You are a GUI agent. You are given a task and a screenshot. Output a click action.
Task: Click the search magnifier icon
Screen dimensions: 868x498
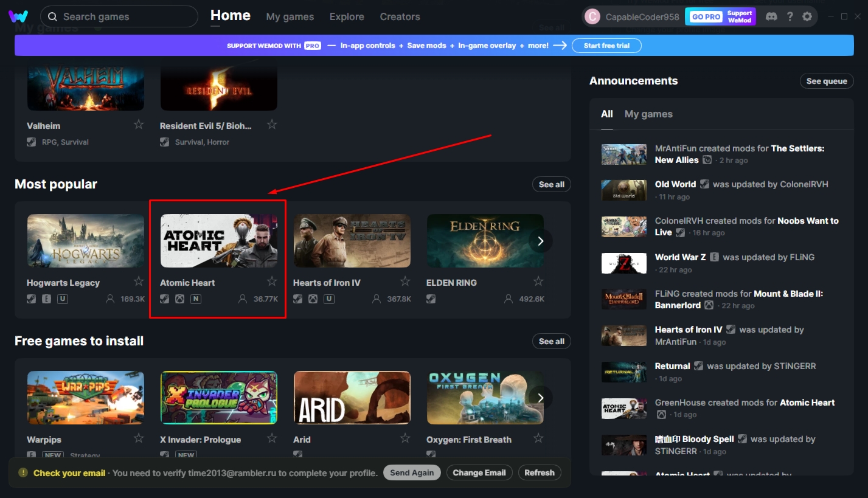tap(53, 16)
